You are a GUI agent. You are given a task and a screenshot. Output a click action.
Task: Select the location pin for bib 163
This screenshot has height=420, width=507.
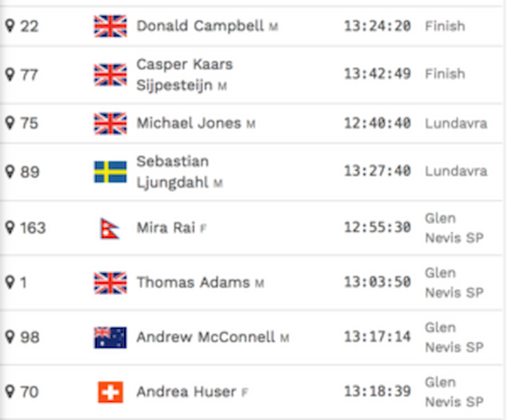click(x=11, y=227)
